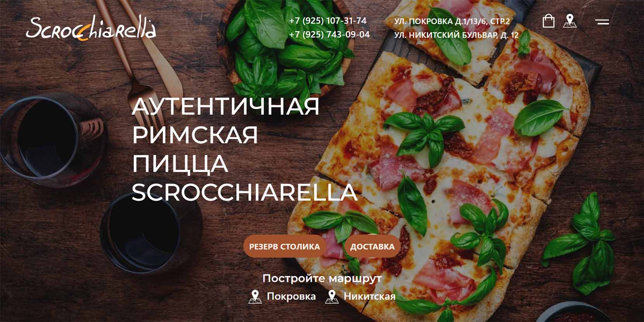Image resolution: width=644 pixels, height=322 pixels.
Task: Build route to Покровка
Action: 291,297
